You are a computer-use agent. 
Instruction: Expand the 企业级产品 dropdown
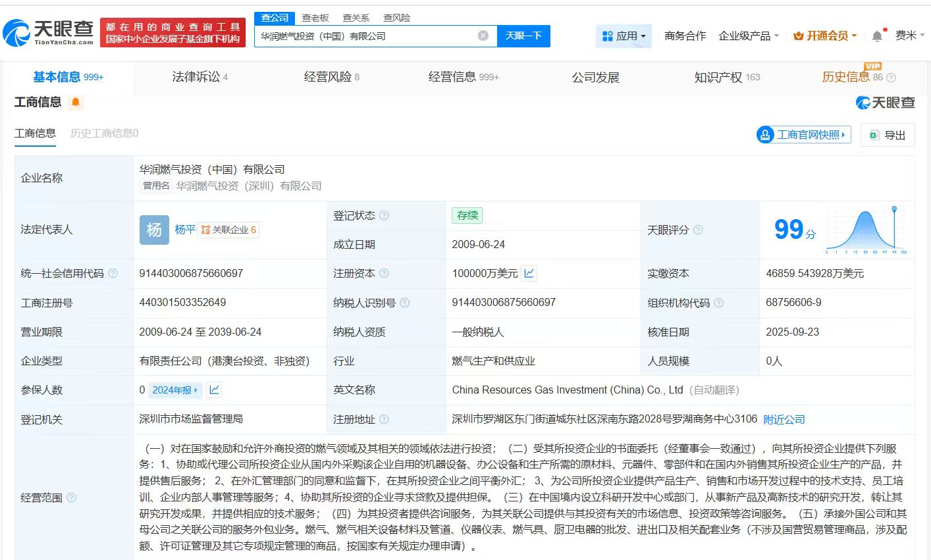[x=749, y=36]
